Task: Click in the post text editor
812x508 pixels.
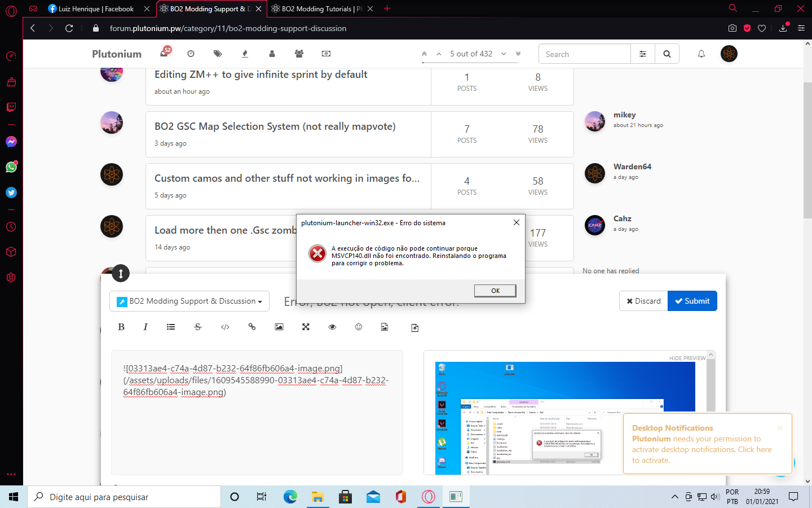Action: click(257, 413)
